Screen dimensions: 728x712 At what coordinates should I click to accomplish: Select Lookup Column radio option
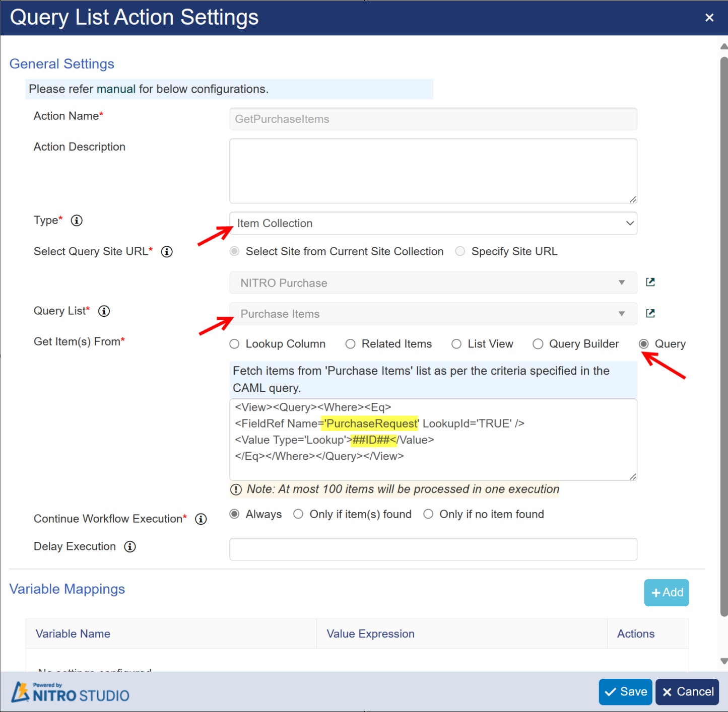click(234, 344)
